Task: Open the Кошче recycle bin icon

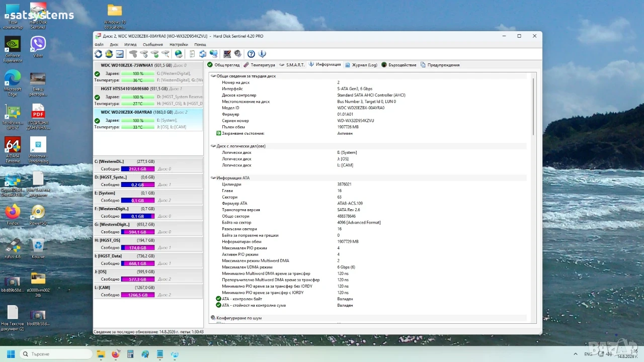Action: tap(38, 248)
